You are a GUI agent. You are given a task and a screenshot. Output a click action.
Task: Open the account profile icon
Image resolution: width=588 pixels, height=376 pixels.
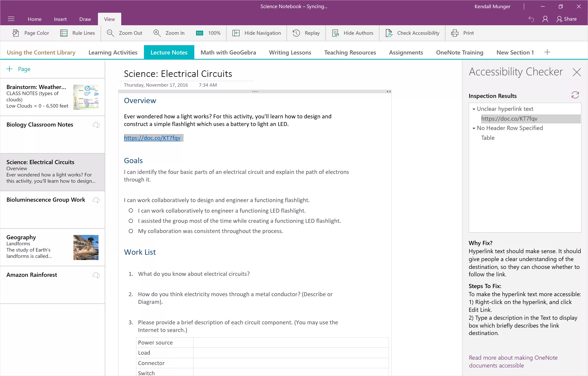point(545,19)
